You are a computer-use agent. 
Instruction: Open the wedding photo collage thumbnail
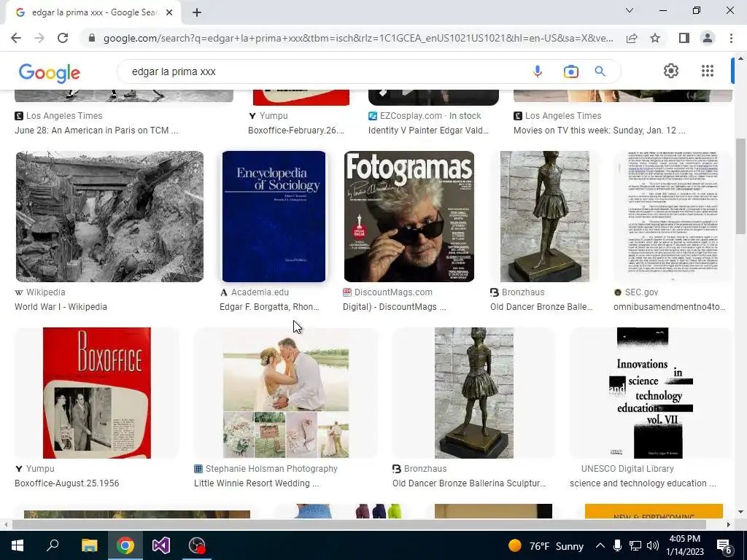point(286,393)
